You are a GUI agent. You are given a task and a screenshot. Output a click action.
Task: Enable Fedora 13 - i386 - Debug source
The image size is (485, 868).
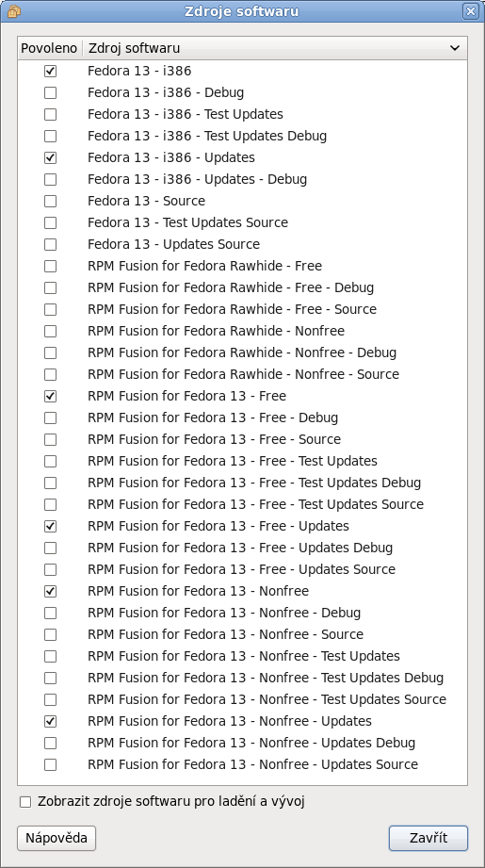[50, 92]
